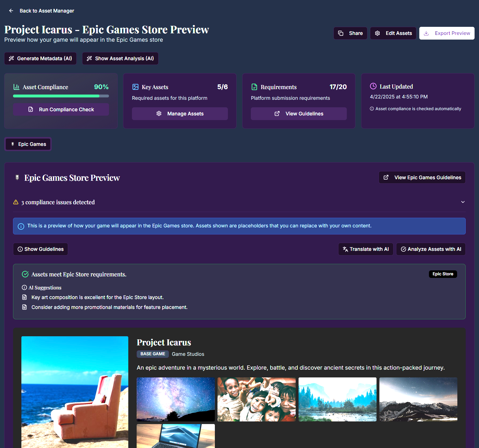The image size is (479, 448).
Task: Click the download icon in Export Preview
Action: [426, 33]
